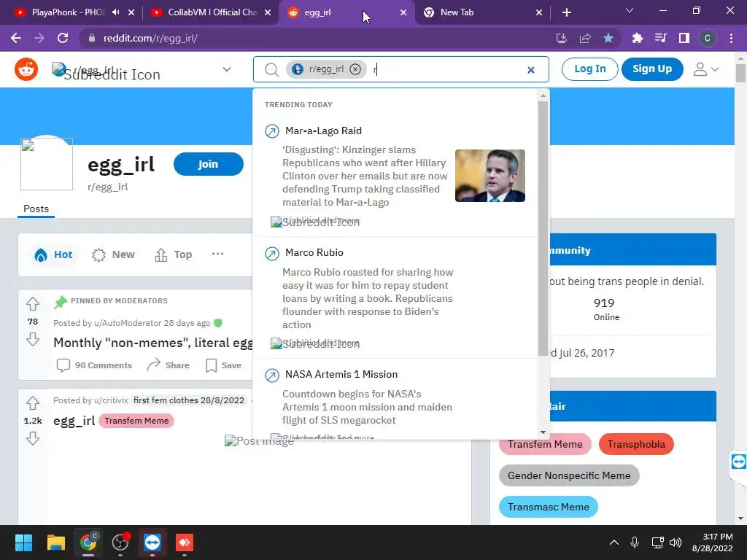The image size is (747, 560).
Task: Sort posts by Top
Action: tap(174, 254)
